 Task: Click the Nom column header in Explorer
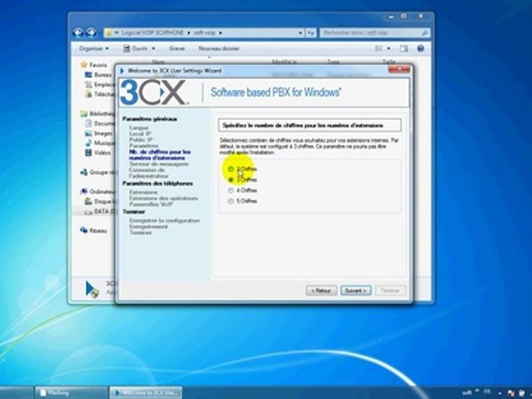(158, 62)
